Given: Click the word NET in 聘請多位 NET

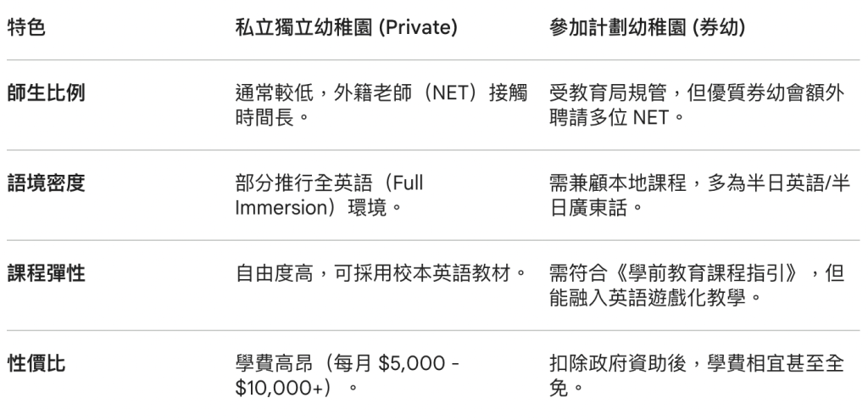Looking at the screenshot, I should (652, 117).
